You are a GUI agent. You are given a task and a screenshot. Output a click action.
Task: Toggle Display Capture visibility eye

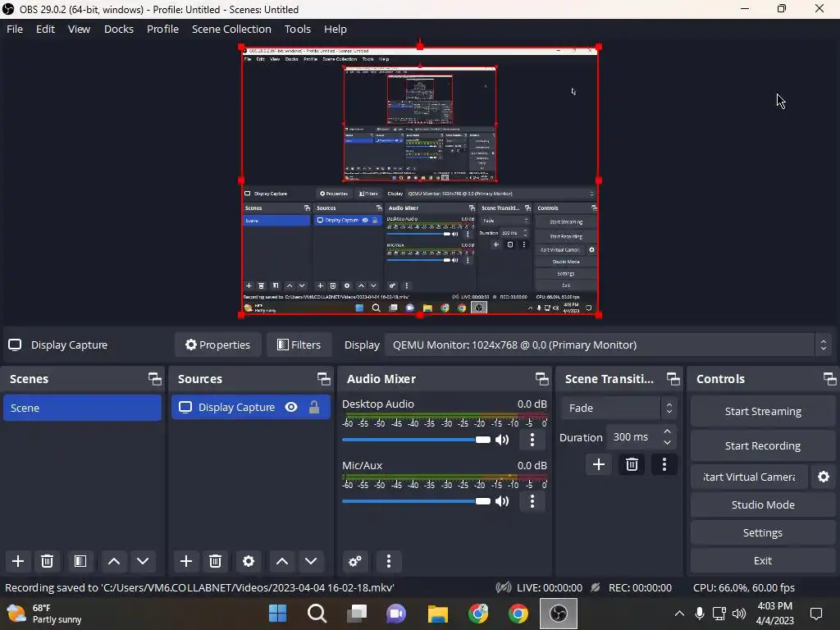(x=291, y=407)
